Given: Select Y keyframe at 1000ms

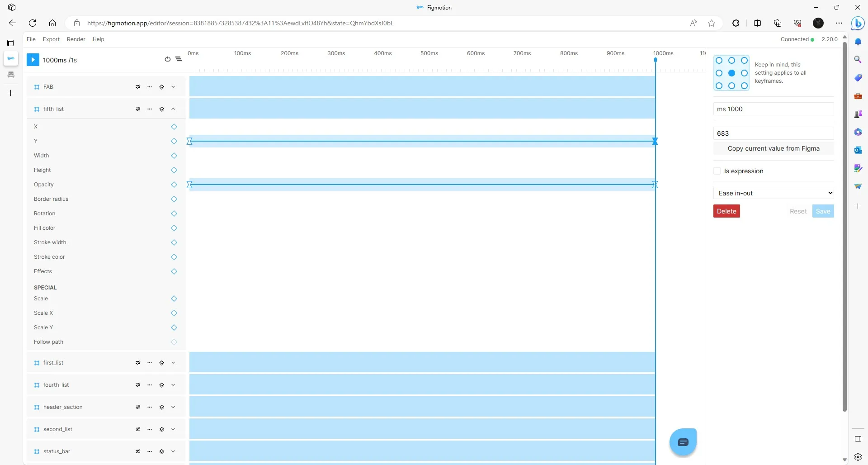Looking at the screenshot, I should coord(655,141).
